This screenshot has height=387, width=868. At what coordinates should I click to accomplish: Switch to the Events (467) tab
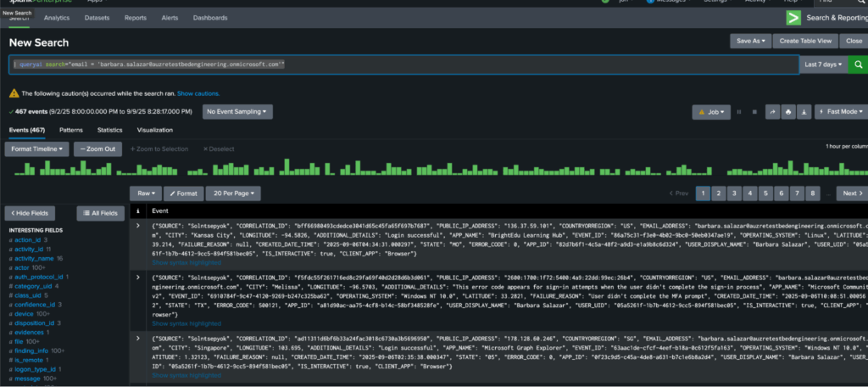coord(27,130)
